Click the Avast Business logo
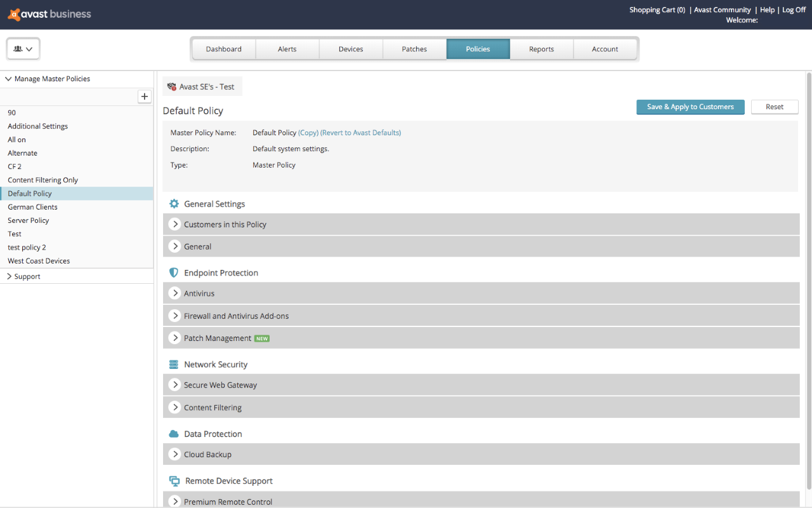Screen dimensions: 812x508 (x=49, y=14)
